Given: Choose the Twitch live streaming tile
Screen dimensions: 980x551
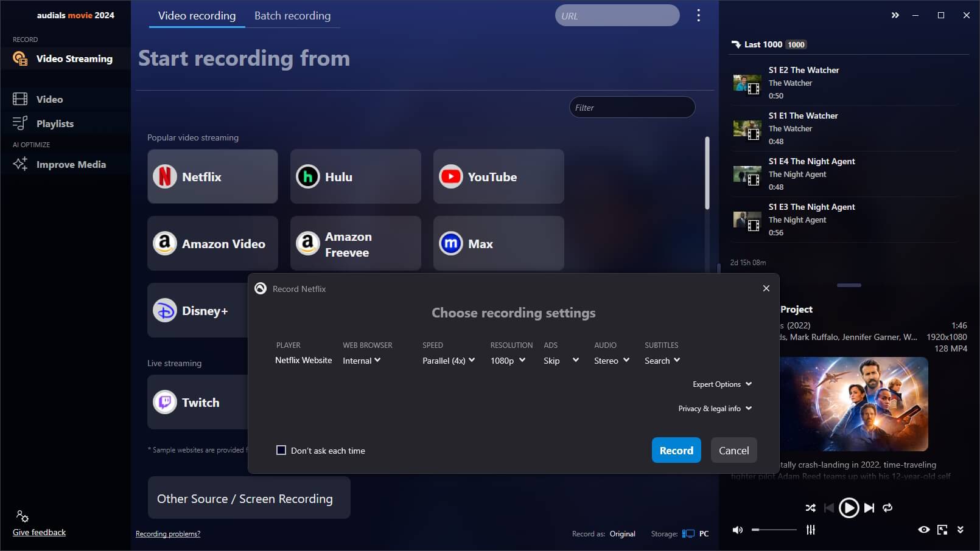Looking at the screenshot, I should (x=198, y=402).
